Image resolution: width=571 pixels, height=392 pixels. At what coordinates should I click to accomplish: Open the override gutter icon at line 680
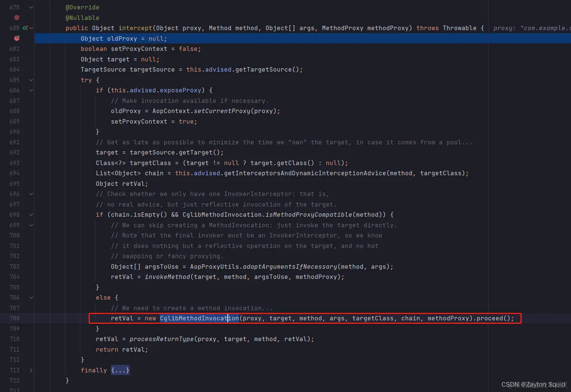point(25,28)
